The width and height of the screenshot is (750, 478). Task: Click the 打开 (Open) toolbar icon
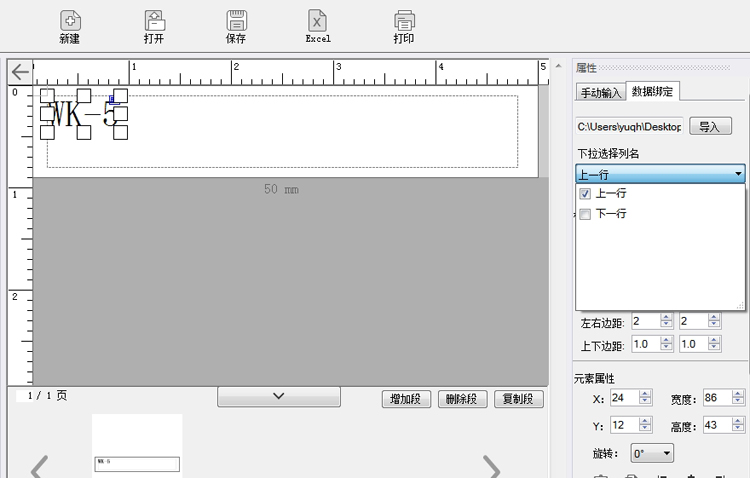(154, 21)
